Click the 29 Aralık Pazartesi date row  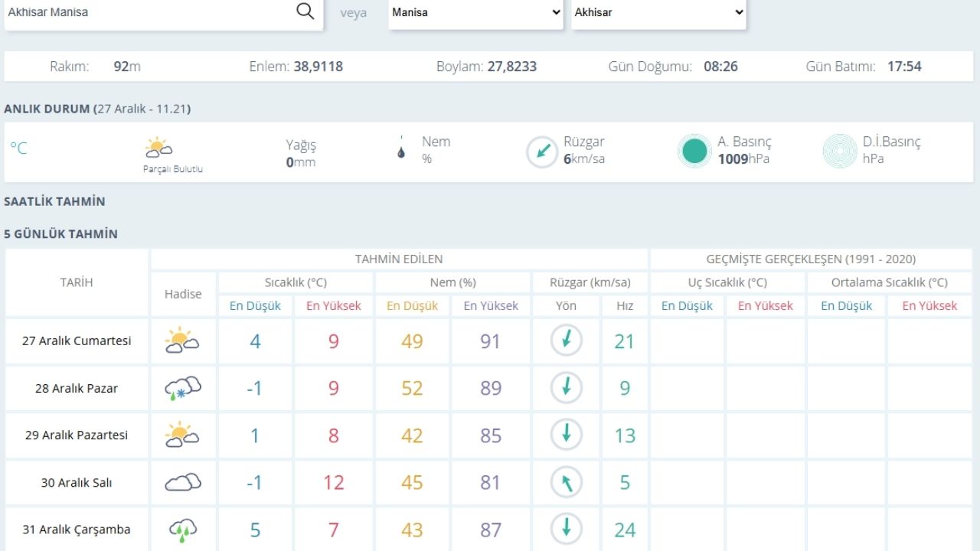point(77,435)
